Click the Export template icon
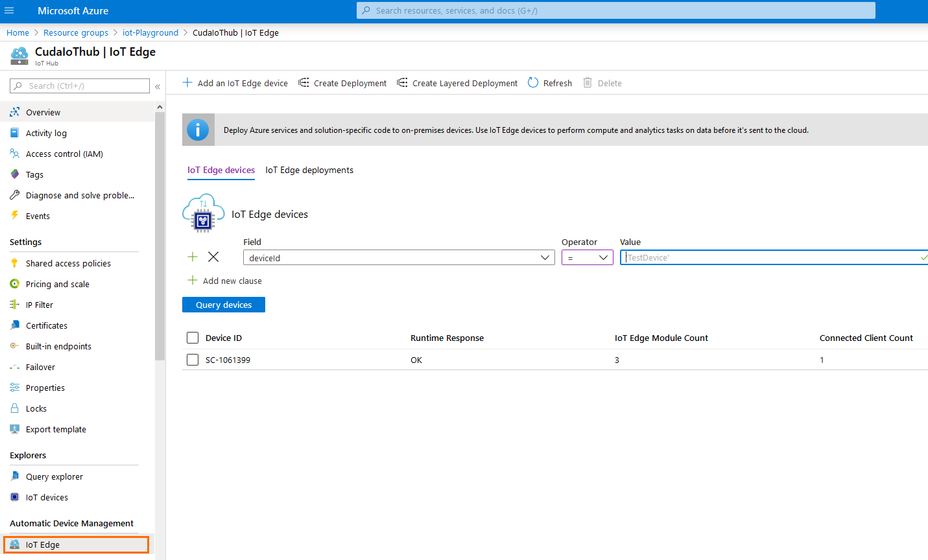928x560 pixels. pos(14,429)
